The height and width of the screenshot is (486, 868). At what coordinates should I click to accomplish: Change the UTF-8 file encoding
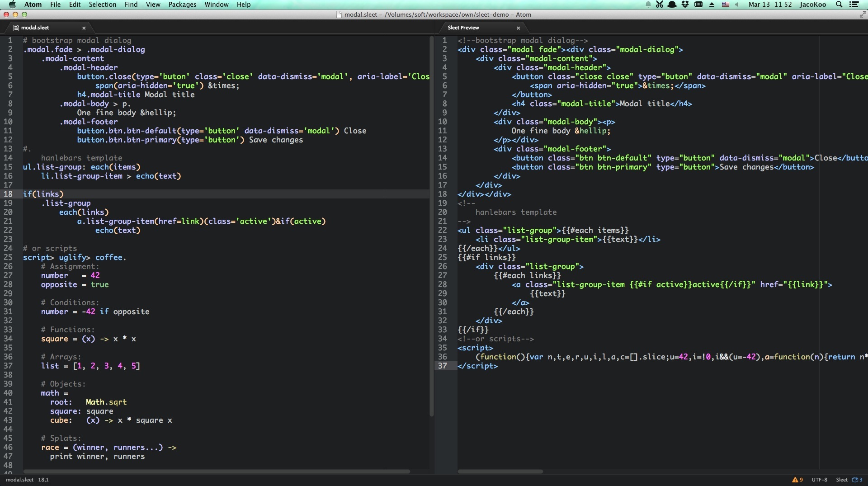tap(819, 480)
